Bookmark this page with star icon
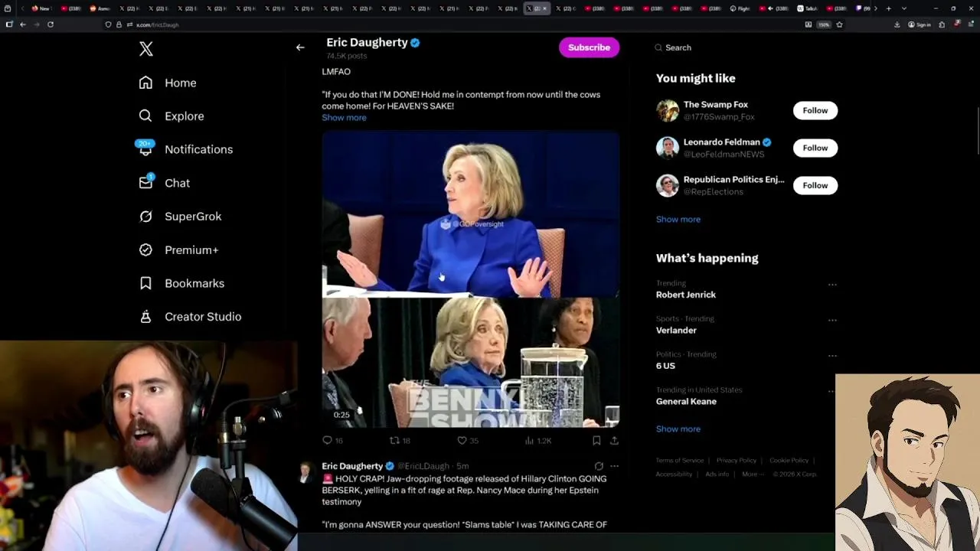The height and width of the screenshot is (551, 980). 839,24
